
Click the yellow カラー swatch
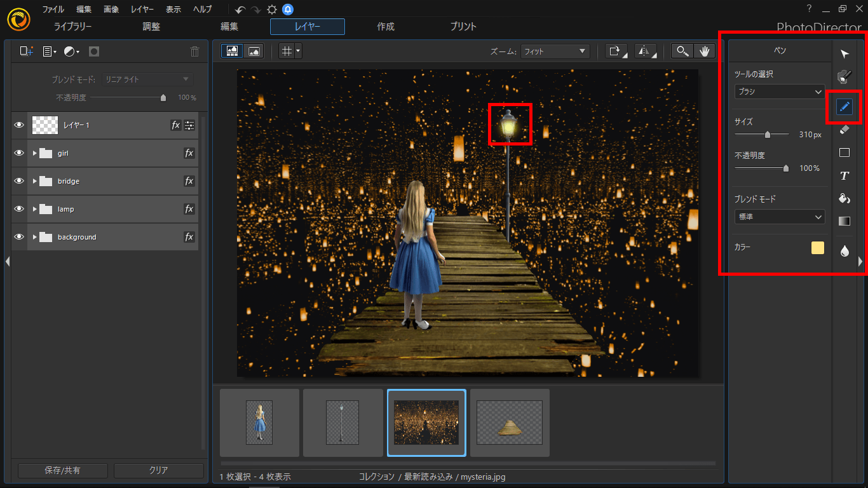pyautogui.click(x=818, y=248)
